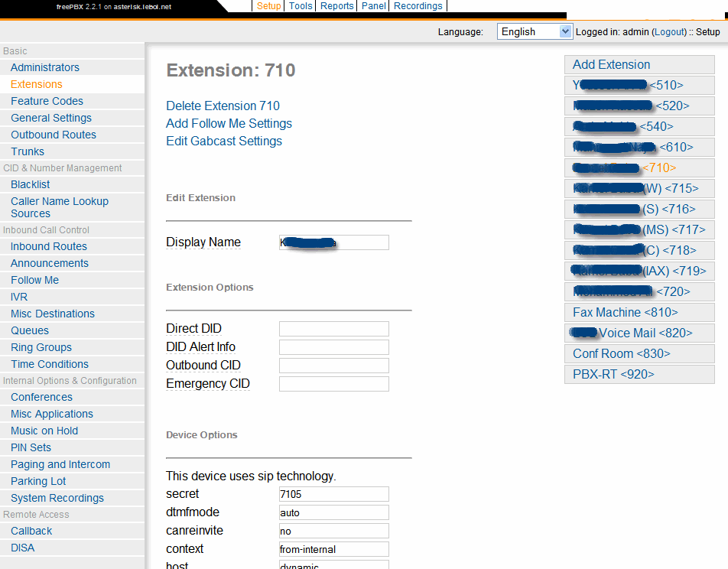Select extension (W) 715

(639, 189)
